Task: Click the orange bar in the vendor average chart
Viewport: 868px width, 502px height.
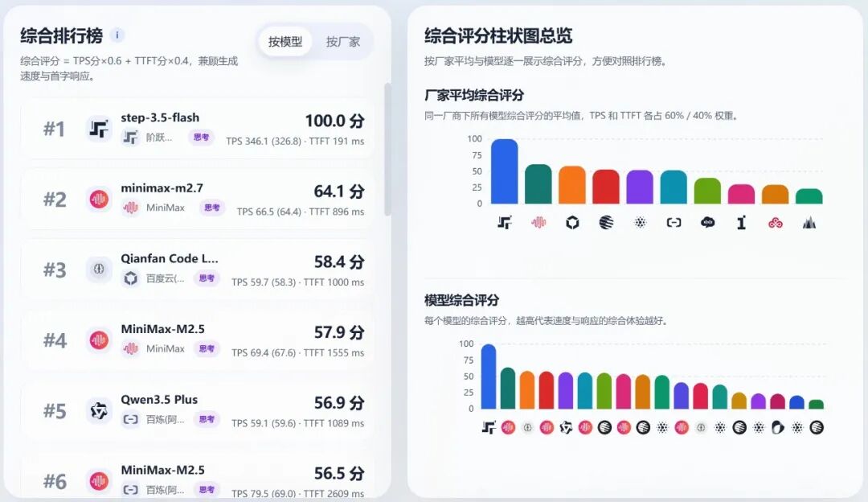Action: coord(572,185)
